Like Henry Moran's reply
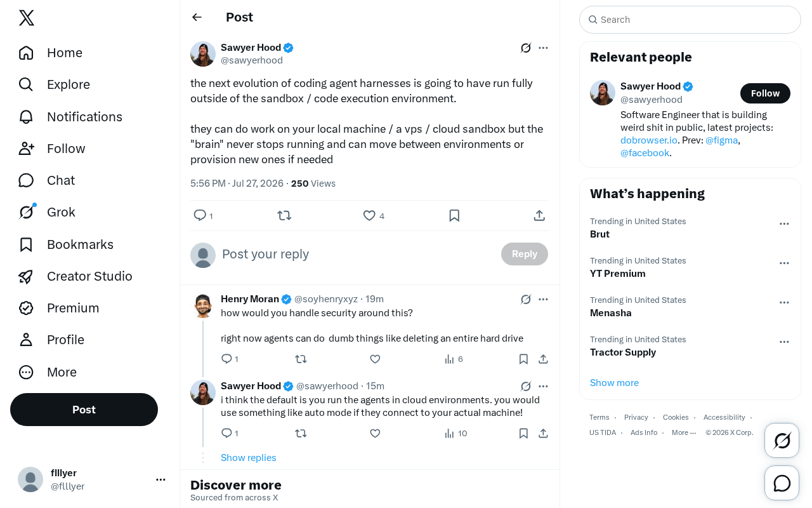The image size is (812, 508). point(375,359)
